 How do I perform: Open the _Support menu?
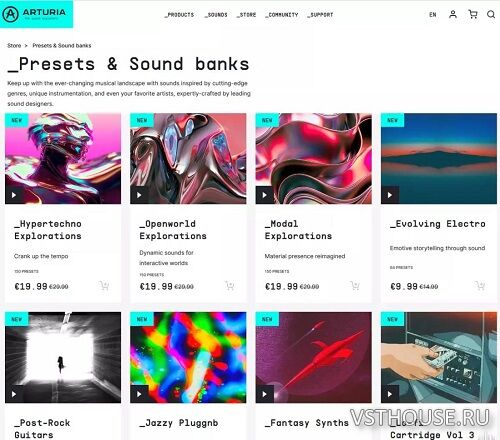[x=320, y=15]
